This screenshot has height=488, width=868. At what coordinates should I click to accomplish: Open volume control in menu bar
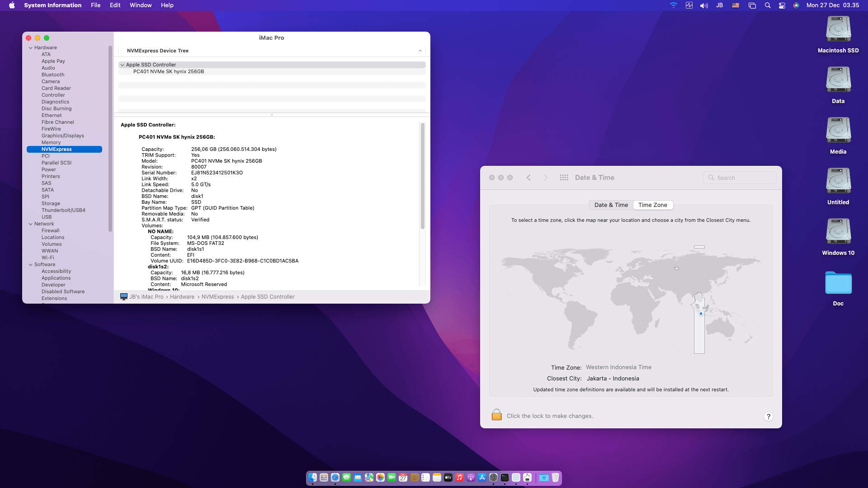704,5
